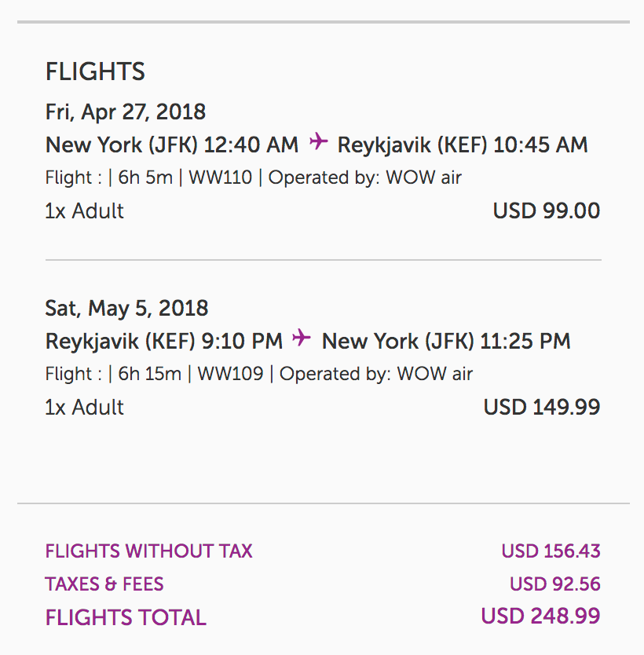This screenshot has width=644, height=655.
Task: Click the plane icon on the outbound flight
Action: 318,142
